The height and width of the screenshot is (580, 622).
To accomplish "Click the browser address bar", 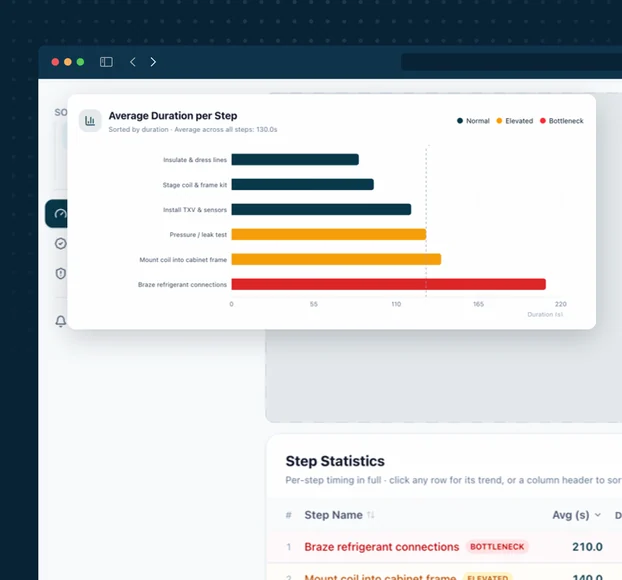I will [x=511, y=62].
